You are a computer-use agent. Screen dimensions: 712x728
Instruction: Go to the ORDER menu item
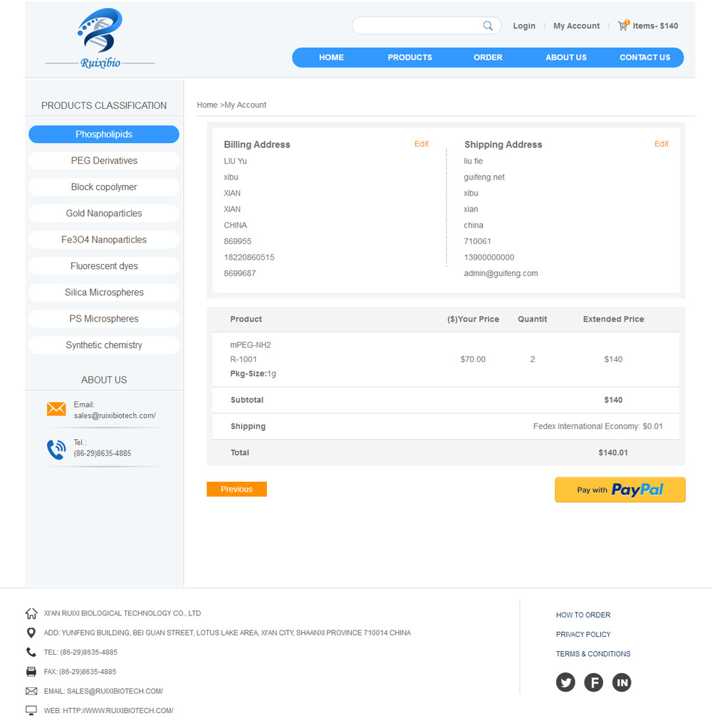(x=488, y=58)
